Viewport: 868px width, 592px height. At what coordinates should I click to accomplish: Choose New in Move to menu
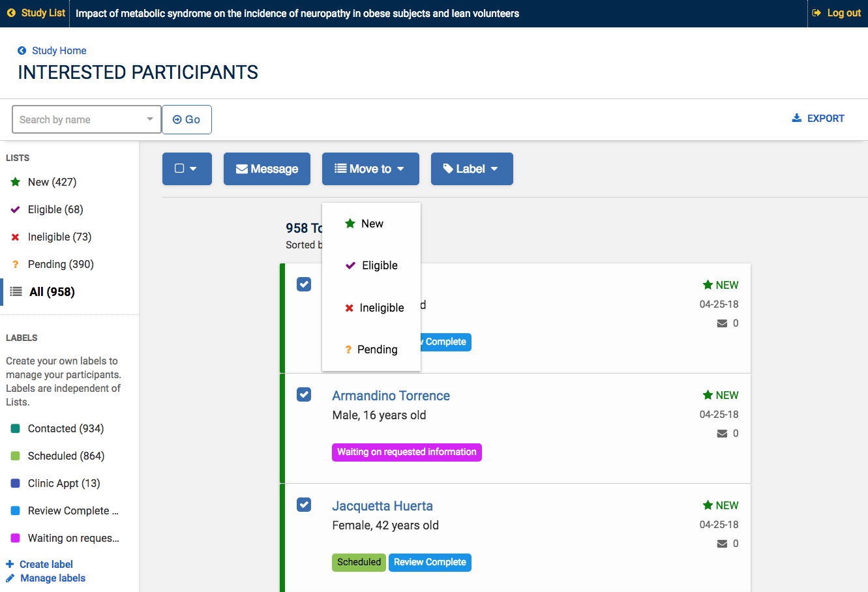click(x=371, y=224)
